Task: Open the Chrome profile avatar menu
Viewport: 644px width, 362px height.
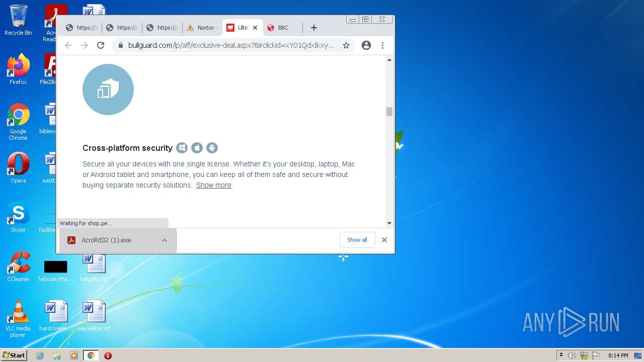Action: pos(366,45)
